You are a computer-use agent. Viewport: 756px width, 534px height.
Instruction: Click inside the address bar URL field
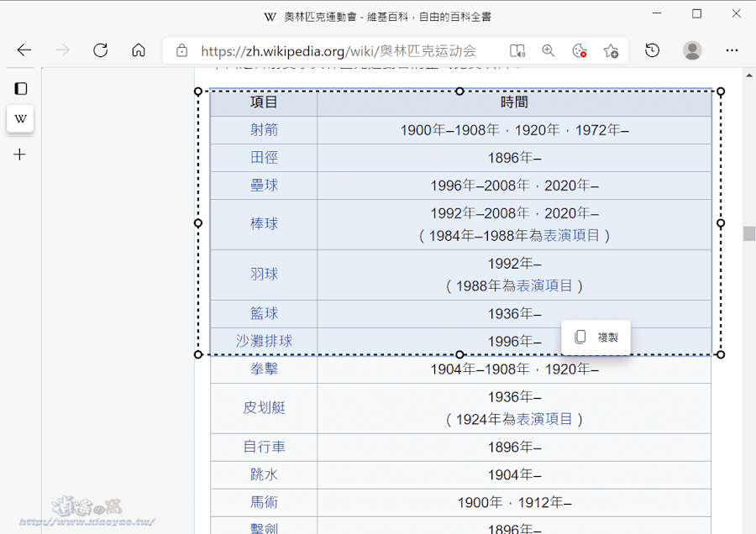click(x=336, y=50)
